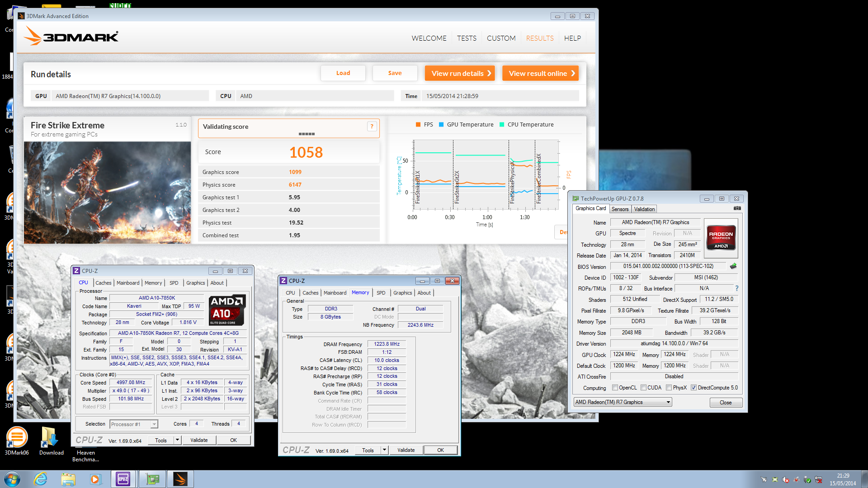
Task: Expand Tools dropdown arrow in CPU-Z CPU window
Action: point(177,440)
